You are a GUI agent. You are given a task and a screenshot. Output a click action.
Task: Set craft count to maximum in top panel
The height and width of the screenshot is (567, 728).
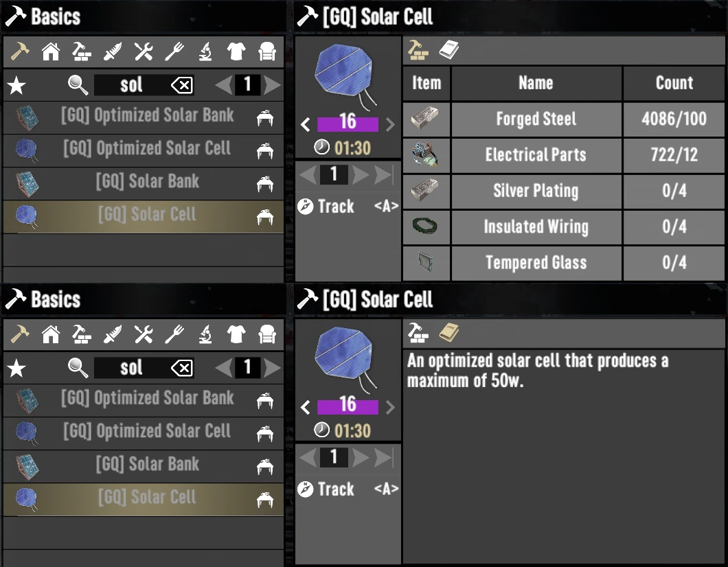pyautogui.click(x=385, y=175)
